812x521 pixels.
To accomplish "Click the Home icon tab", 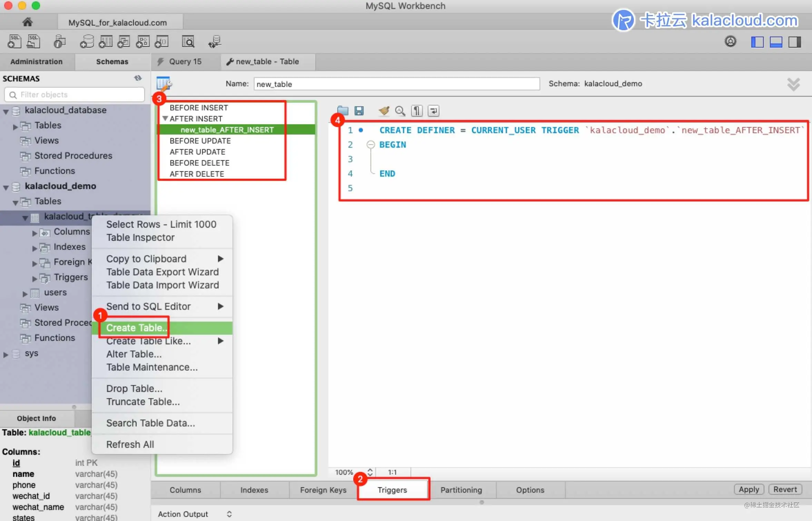I will coord(27,22).
